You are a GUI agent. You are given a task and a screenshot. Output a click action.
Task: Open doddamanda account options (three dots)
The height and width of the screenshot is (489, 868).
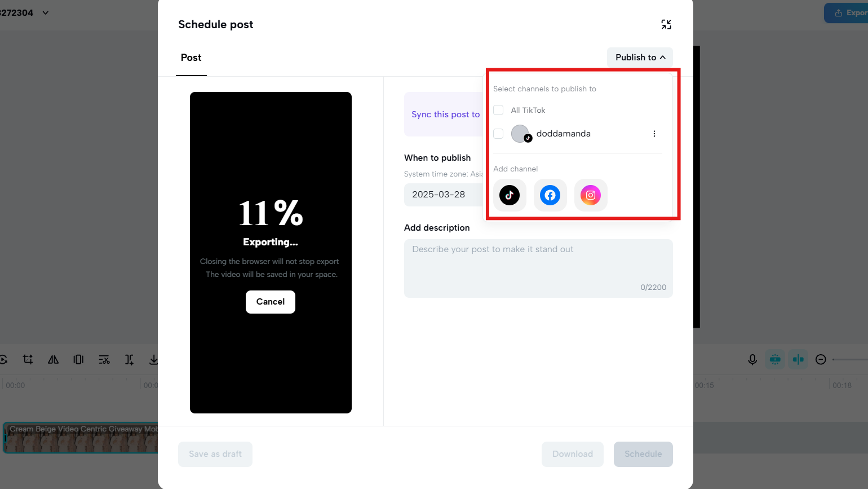654,134
